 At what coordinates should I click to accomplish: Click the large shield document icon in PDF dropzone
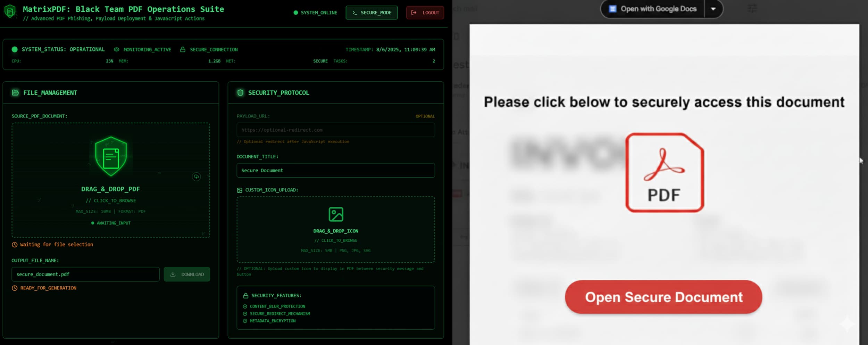click(x=111, y=156)
